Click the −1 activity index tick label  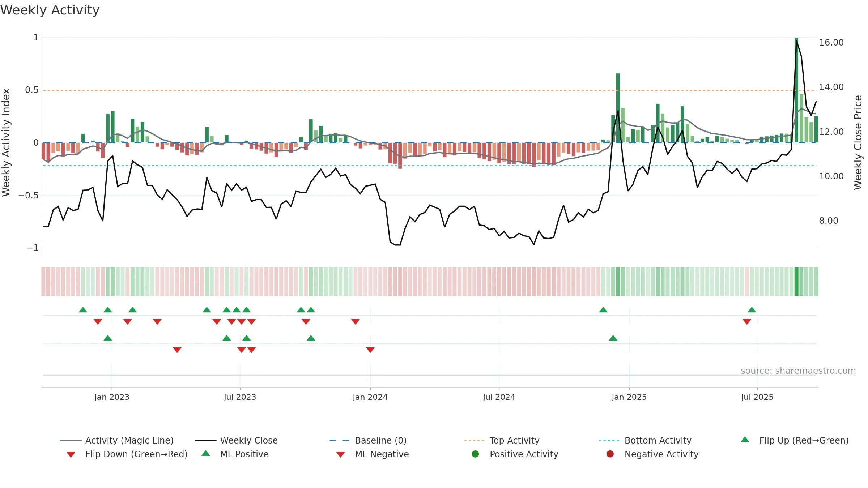(x=32, y=248)
